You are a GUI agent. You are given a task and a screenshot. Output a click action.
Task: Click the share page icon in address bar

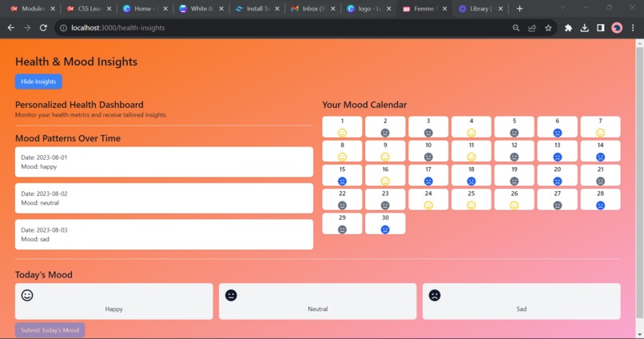pos(532,28)
